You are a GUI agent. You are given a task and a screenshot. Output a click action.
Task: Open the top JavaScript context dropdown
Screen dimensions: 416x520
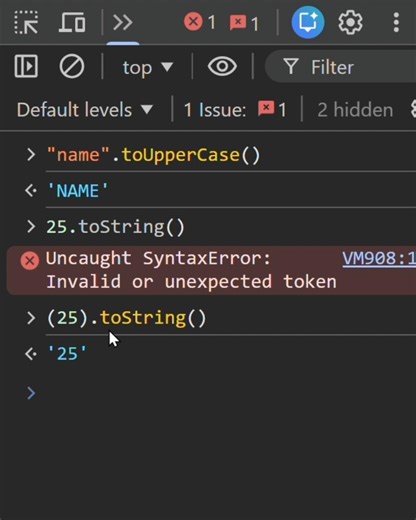[148, 67]
